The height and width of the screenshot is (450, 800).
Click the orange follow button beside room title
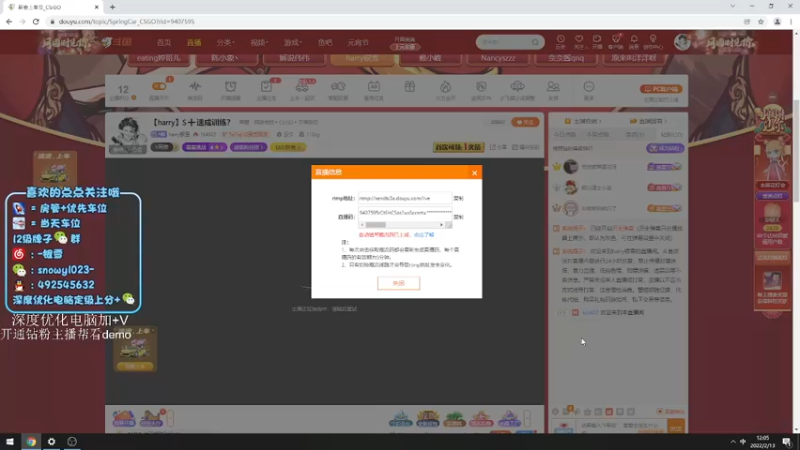tap(525, 122)
